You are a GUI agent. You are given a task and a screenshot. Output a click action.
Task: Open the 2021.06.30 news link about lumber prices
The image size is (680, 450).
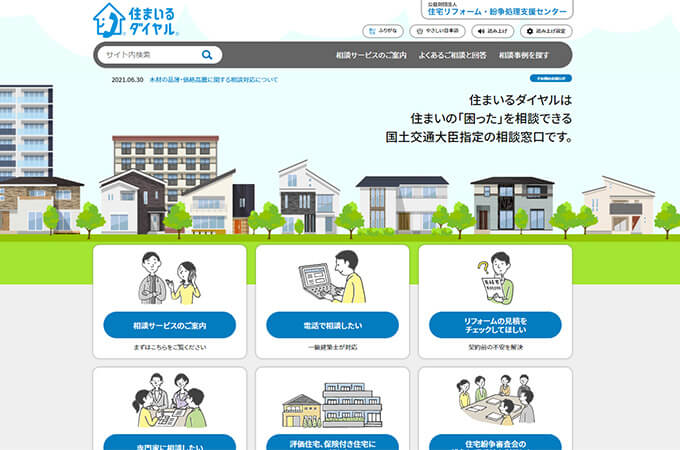tap(196, 78)
